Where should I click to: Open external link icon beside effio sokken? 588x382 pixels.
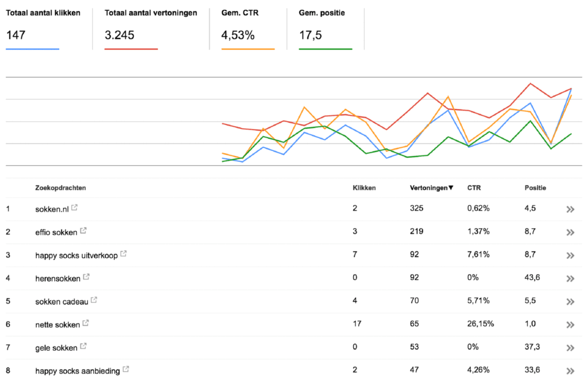pyautogui.click(x=83, y=231)
